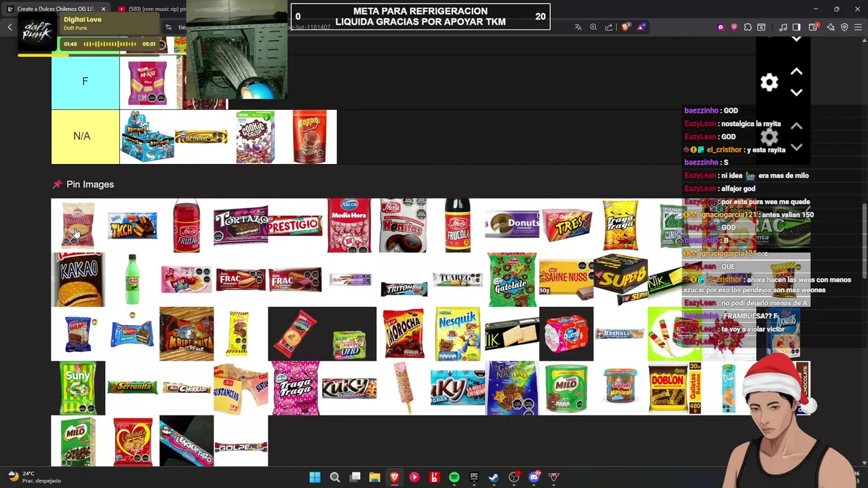Open the Leo AI sparkle icon
The image size is (868, 488).
coord(831,27)
